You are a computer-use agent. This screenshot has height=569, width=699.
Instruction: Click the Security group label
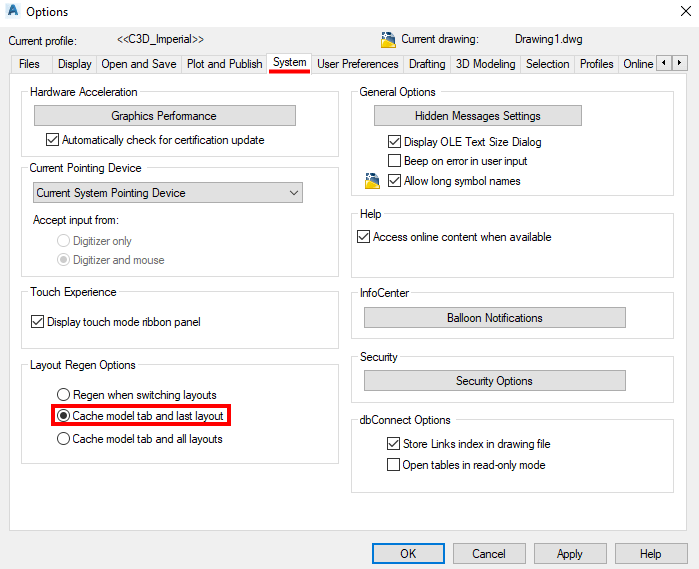point(378,357)
